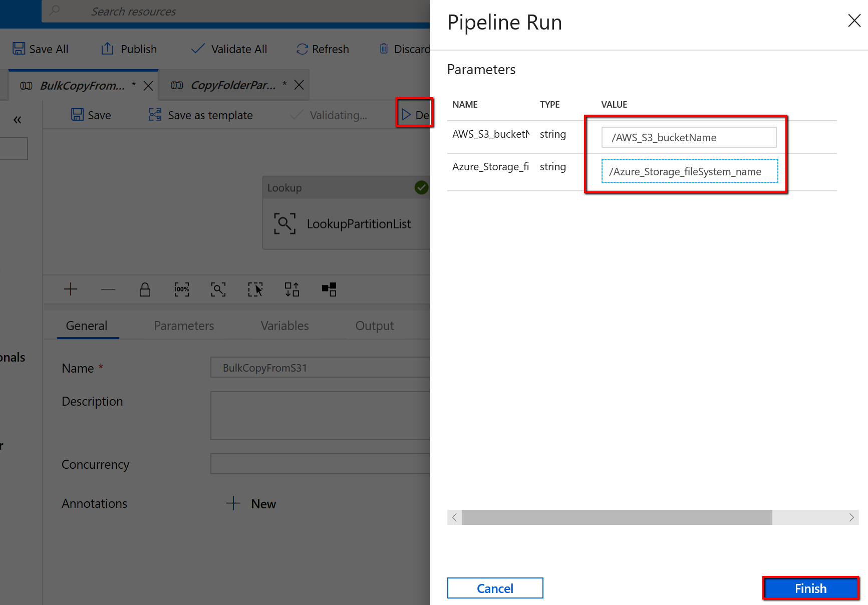Zoom in on the pipeline canvas

tap(71, 289)
